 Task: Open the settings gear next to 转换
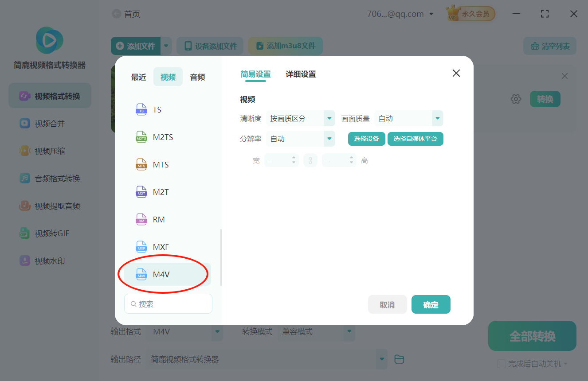point(516,99)
